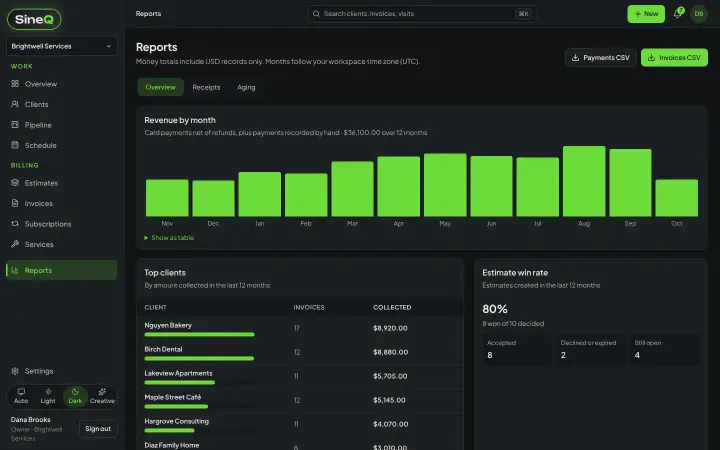Image resolution: width=720 pixels, height=450 pixels.
Task: Click the May revenue bar
Action: 445,185
